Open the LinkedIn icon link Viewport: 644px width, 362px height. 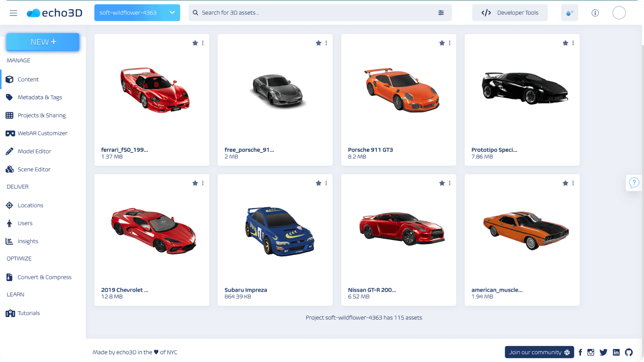point(616,352)
